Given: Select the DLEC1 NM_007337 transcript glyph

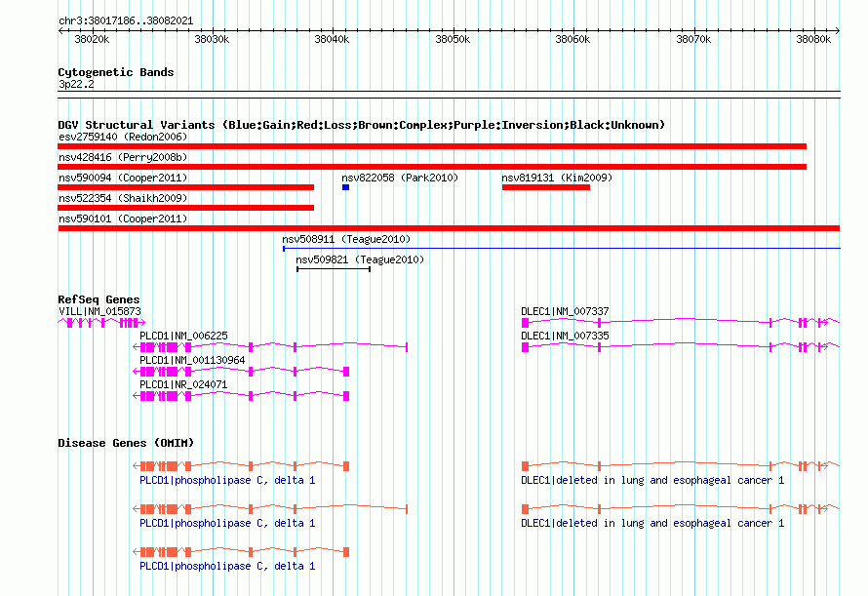Looking at the screenshot, I should coord(681,322).
